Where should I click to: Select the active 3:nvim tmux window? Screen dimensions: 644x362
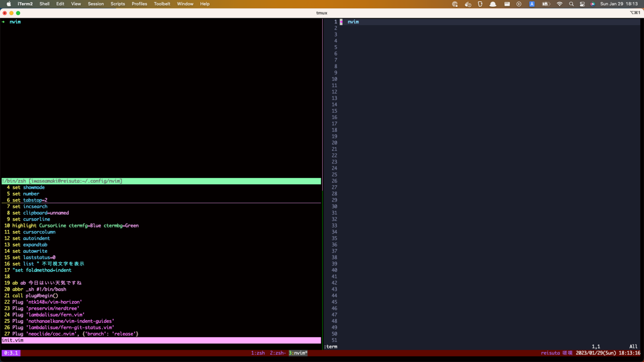pos(298,353)
